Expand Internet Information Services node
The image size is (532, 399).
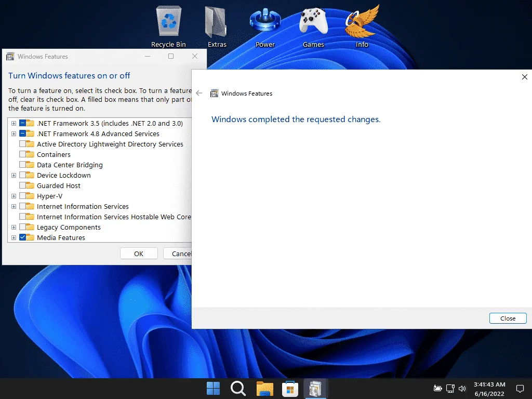pyautogui.click(x=14, y=207)
